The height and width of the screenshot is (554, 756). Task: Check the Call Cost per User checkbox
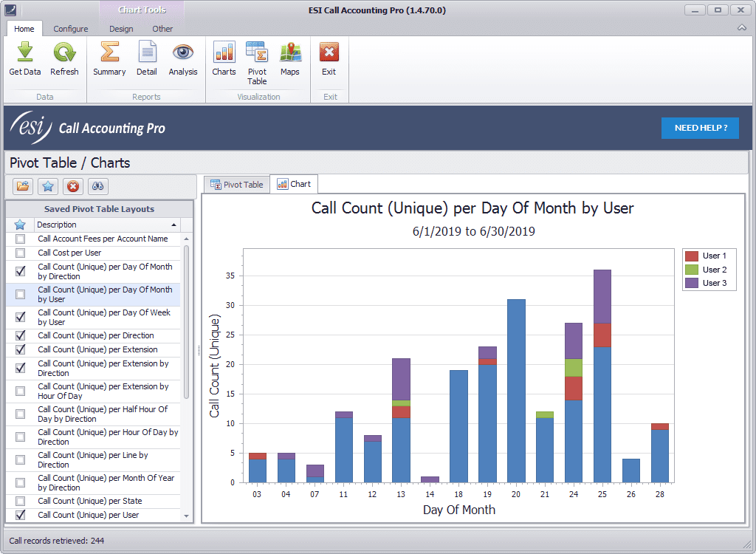21,253
